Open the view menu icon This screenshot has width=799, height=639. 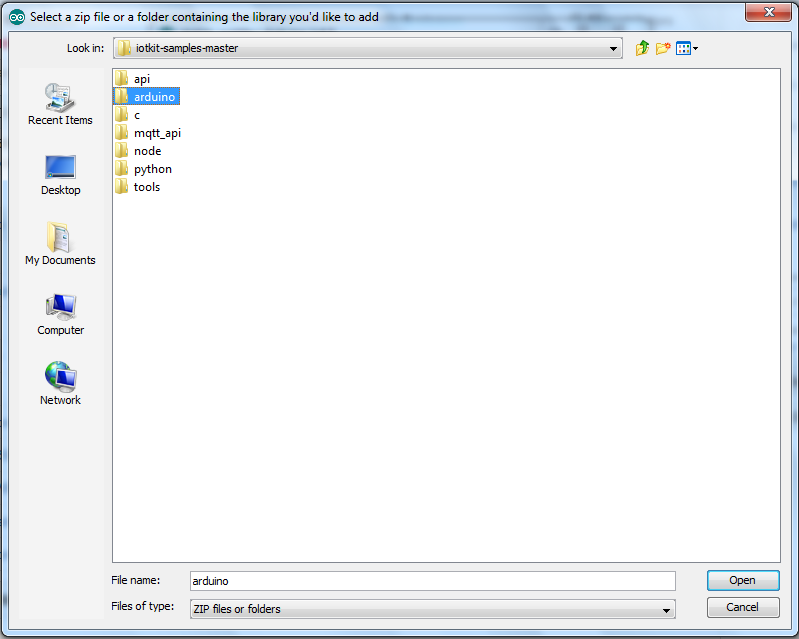pos(686,48)
